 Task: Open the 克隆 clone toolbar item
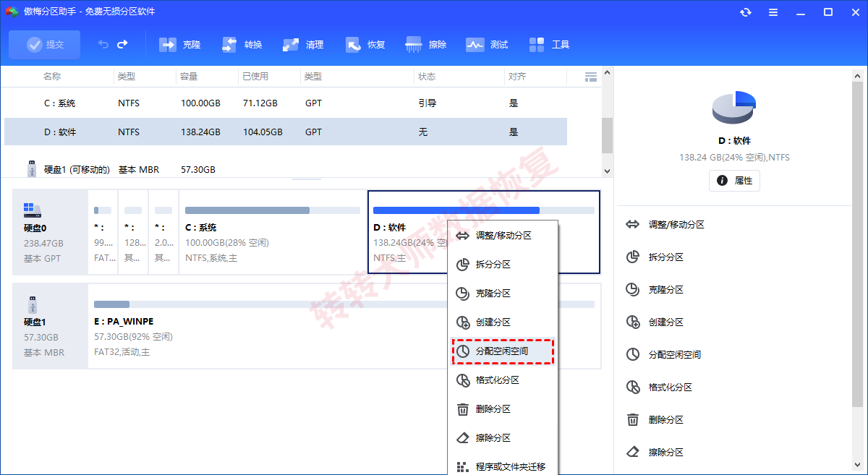[x=180, y=45]
